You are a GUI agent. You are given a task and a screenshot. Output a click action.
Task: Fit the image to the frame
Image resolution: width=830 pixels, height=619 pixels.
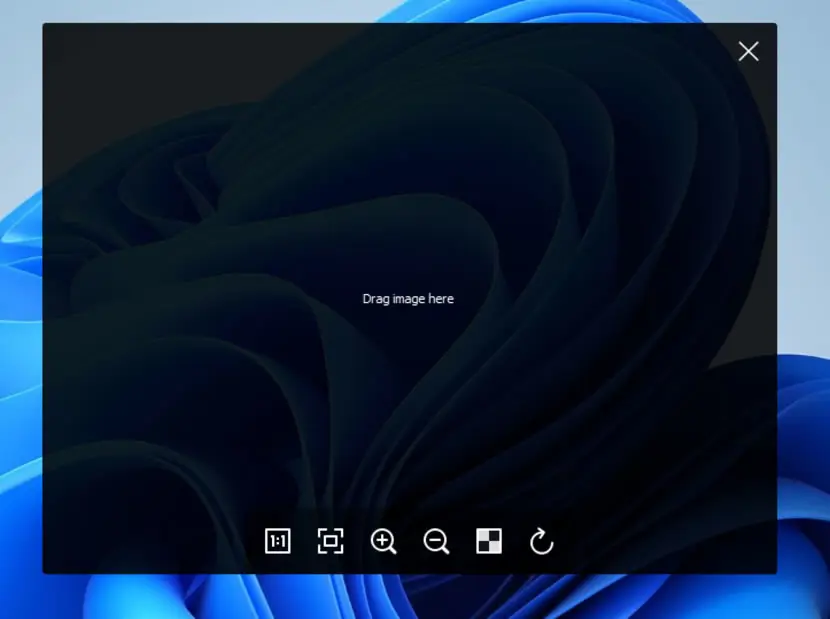[x=330, y=541]
